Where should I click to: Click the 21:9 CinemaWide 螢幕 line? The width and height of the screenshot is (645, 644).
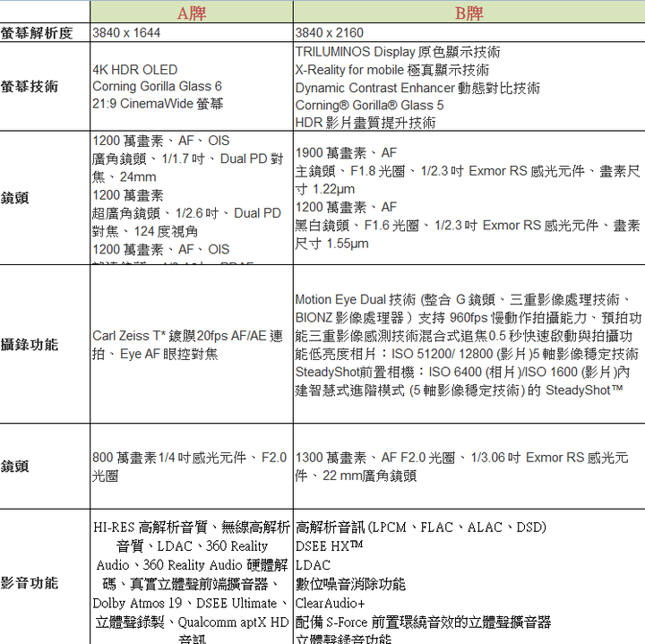click(158, 104)
